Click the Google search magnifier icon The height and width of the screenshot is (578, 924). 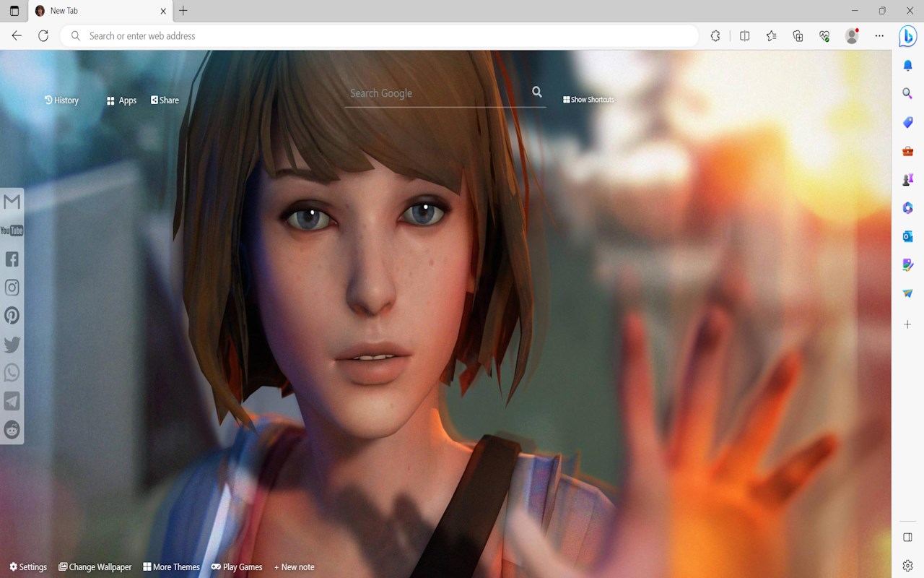tap(537, 92)
